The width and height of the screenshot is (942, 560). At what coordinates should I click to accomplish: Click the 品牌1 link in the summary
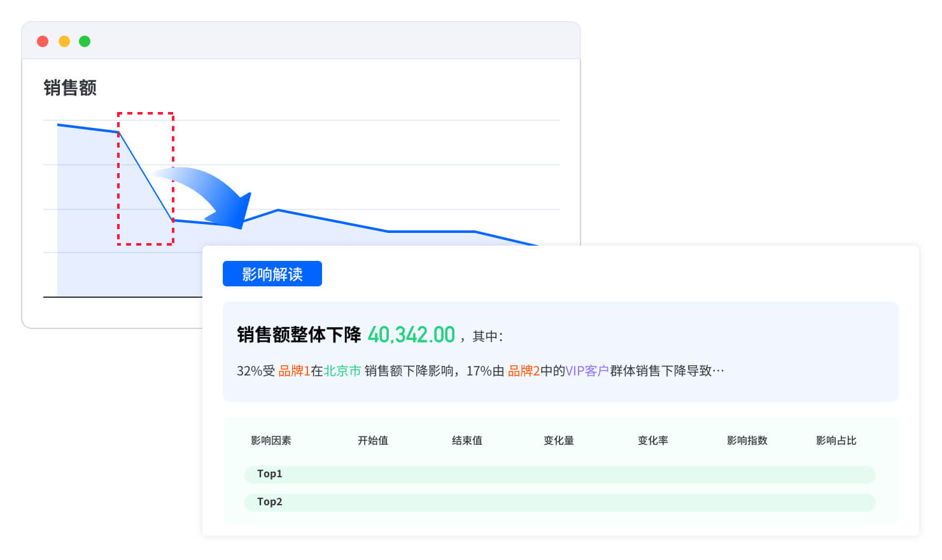click(294, 371)
